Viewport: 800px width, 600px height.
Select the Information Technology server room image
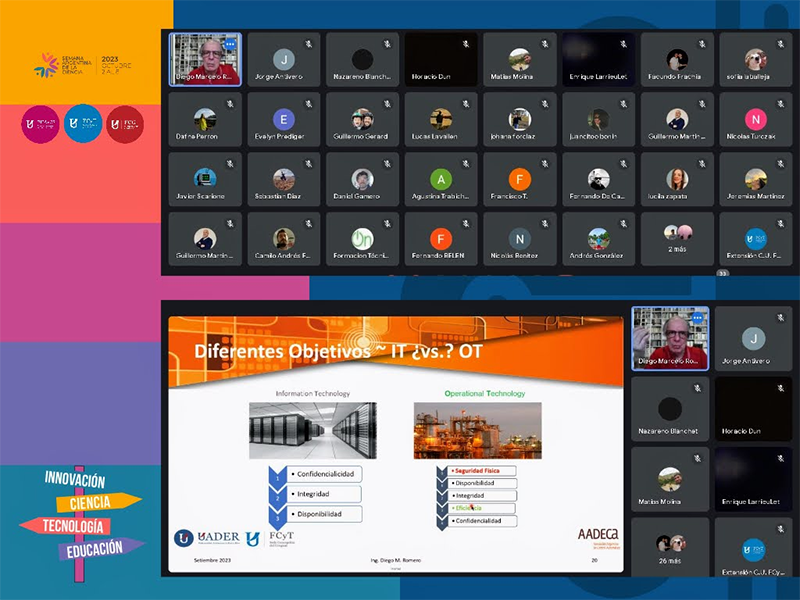[312, 429]
